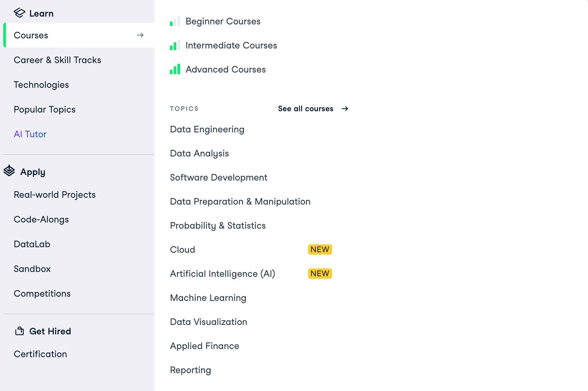Select Courses in the Learn menu
The height and width of the screenshot is (391, 588).
(x=79, y=35)
